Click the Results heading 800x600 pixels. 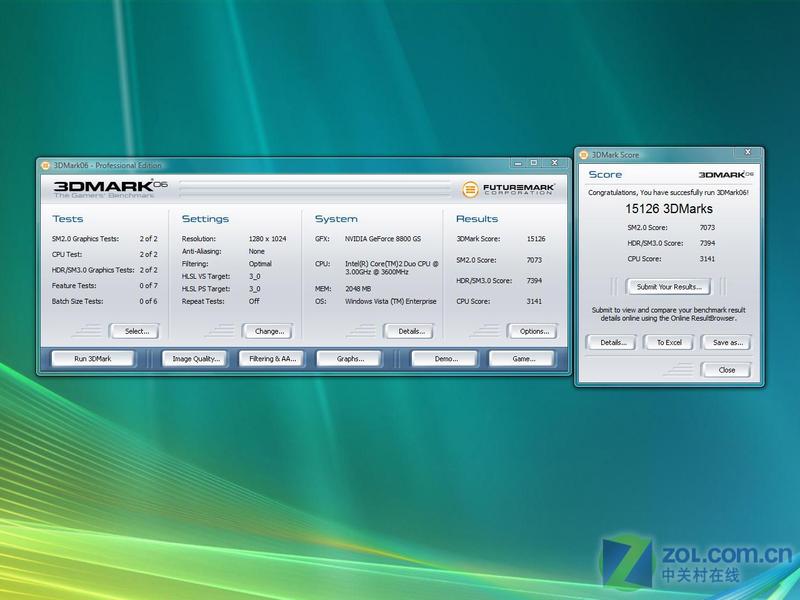pyautogui.click(x=477, y=219)
